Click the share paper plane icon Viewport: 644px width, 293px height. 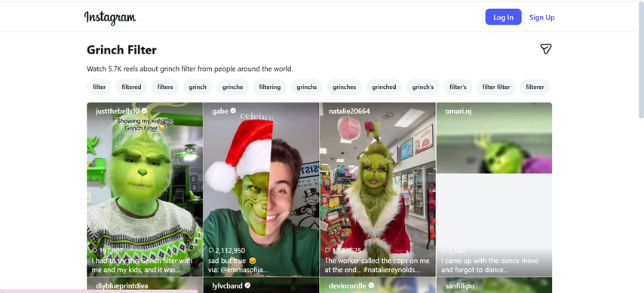click(x=545, y=49)
